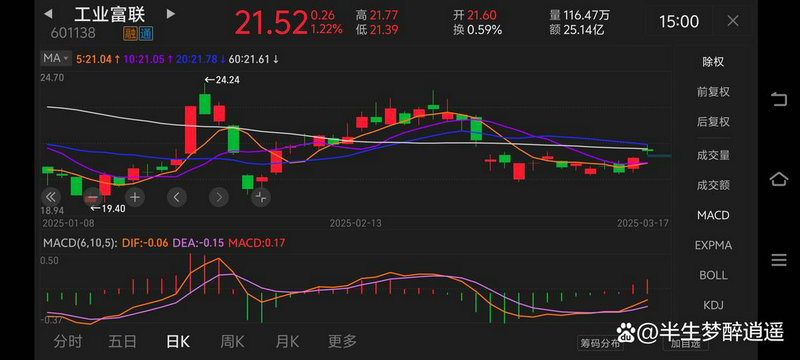Tap stock name 工业富联

click(110, 14)
